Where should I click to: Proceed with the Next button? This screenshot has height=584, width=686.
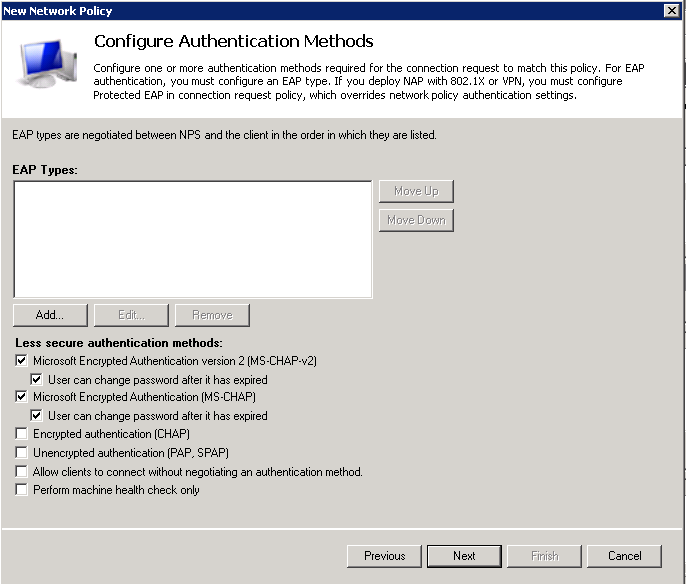tap(464, 556)
